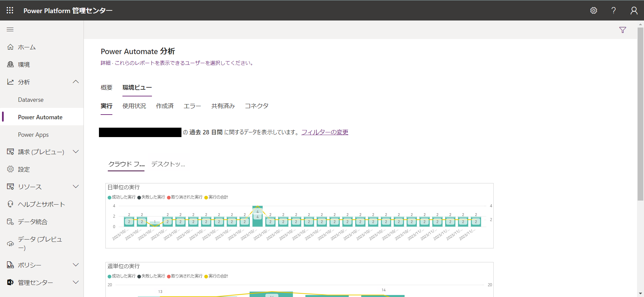Open the filter funnel icon

[x=623, y=30]
